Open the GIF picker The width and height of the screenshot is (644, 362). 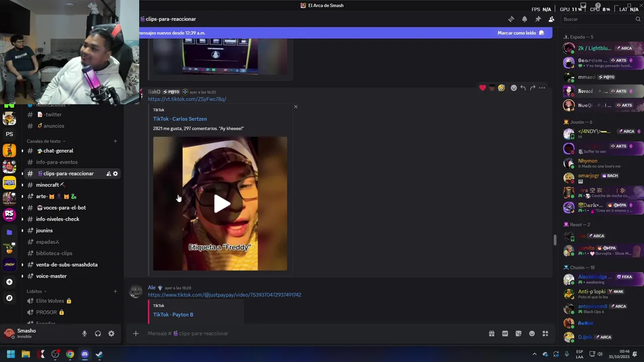point(505,333)
